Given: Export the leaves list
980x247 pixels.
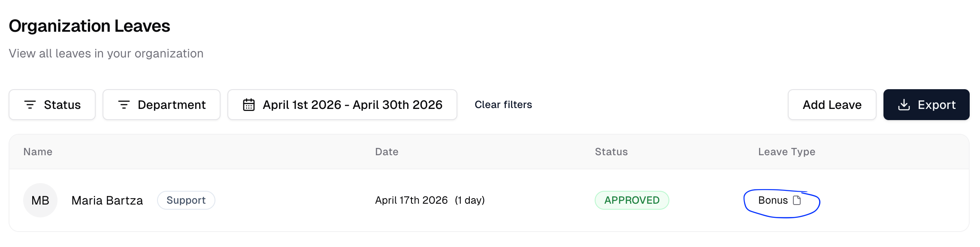Looking at the screenshot, I should [926, 105].
